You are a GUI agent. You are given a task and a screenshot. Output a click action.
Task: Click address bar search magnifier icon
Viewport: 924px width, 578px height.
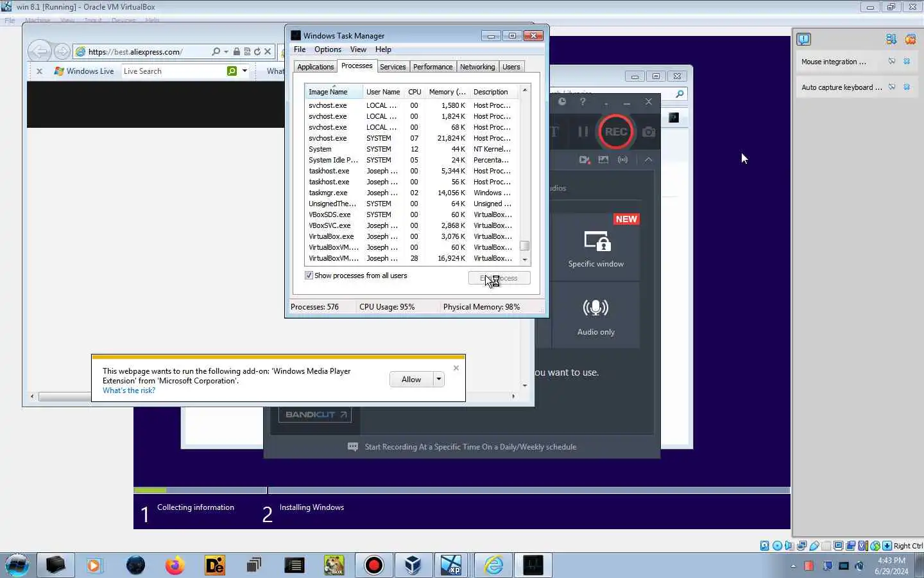216,52
